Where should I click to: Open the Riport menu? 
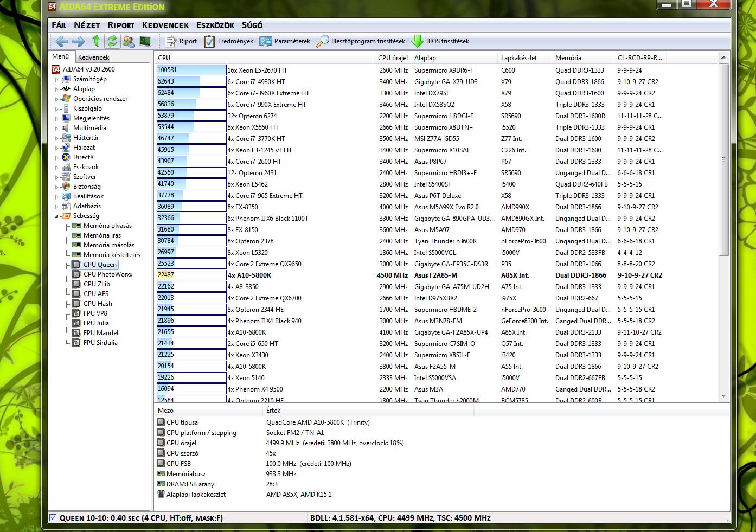(121, 25)
